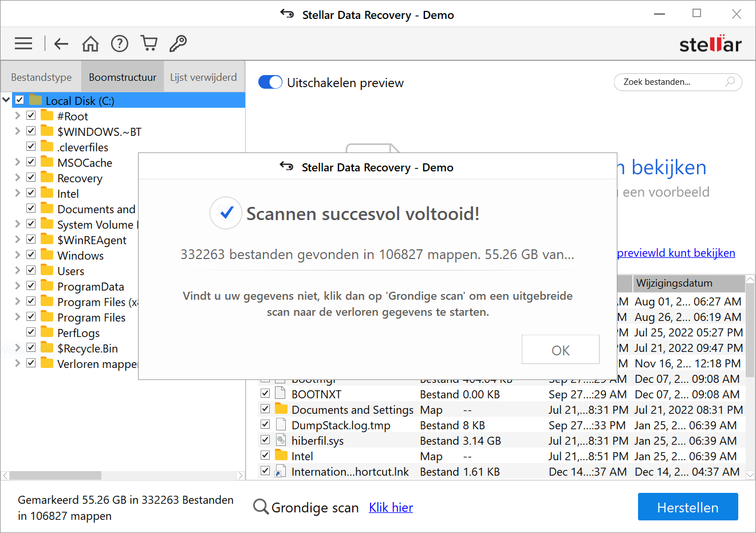756x533 pixels.
Task: Collapse the Local Disk (C:) node
Action: coord(6,100)
